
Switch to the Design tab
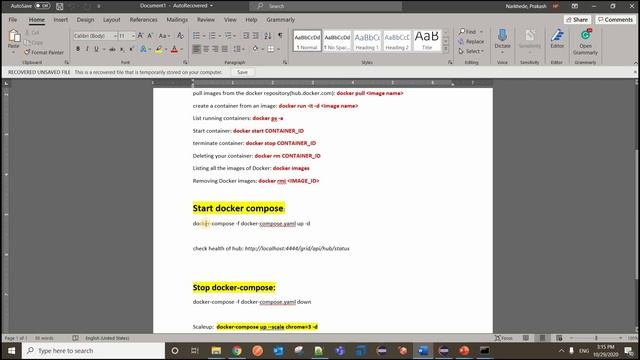85,20
